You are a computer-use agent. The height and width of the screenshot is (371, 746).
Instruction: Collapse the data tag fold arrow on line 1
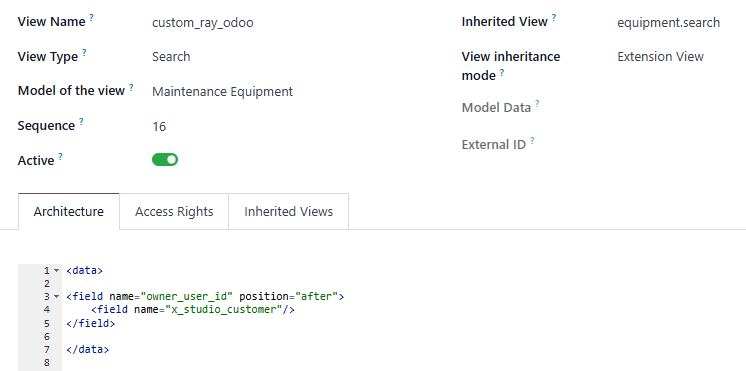pos(56,271)
